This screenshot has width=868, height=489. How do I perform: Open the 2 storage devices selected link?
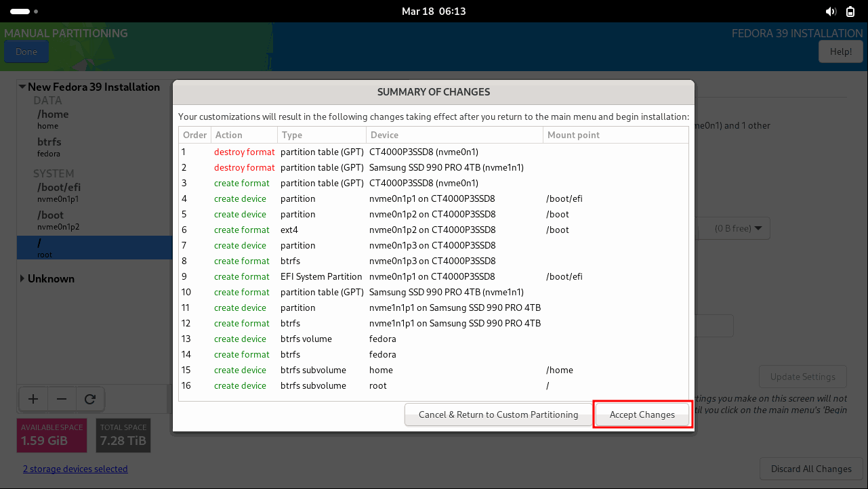tap(75, 469)
